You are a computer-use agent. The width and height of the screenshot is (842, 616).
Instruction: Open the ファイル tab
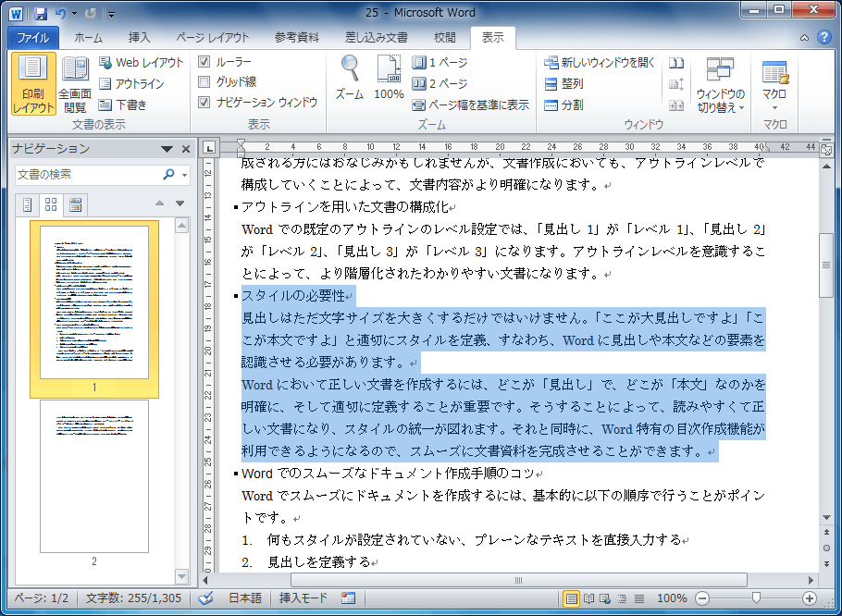(32, 38)
